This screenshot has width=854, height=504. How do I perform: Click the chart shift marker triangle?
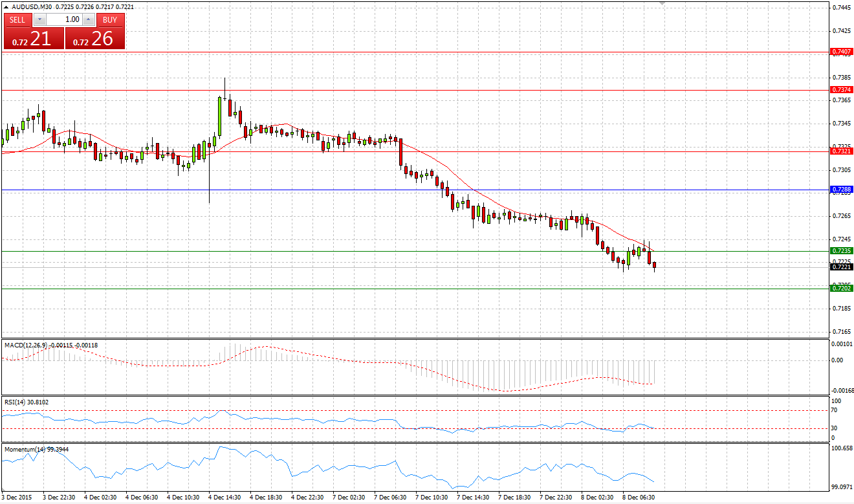click(x=661, y=4)
